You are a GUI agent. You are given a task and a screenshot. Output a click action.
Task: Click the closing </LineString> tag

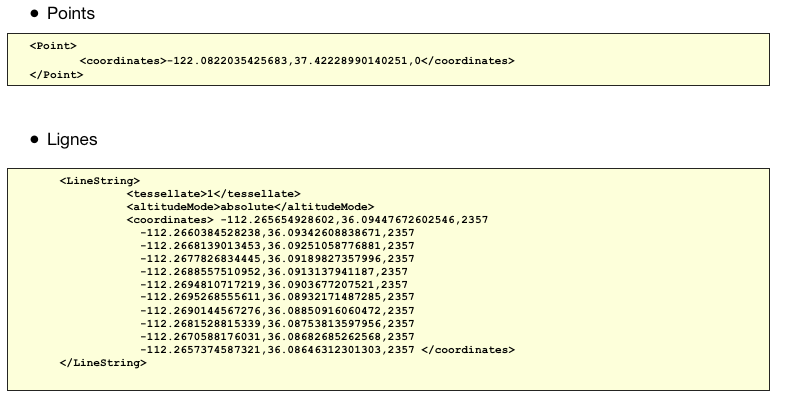tap(103, 362)
